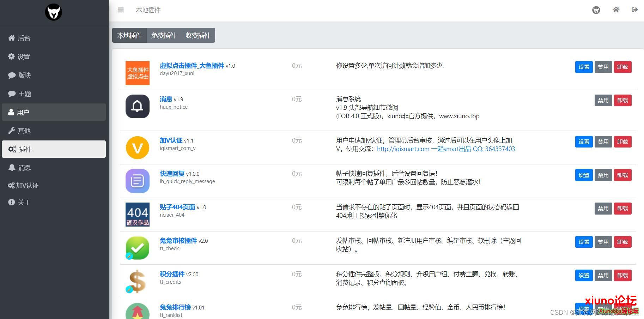Click the hamburger menu icon in header

tap(121, 10)
